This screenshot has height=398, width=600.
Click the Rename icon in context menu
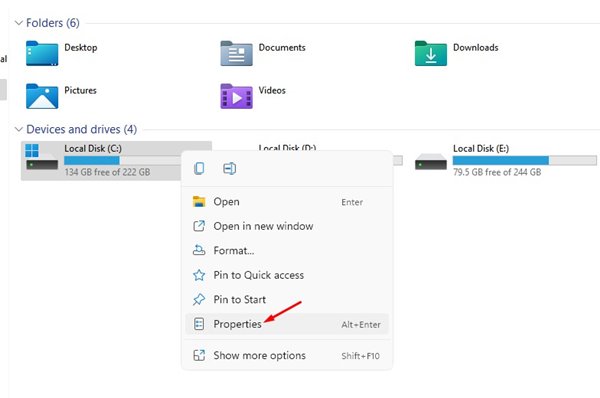tap(229, 168)
